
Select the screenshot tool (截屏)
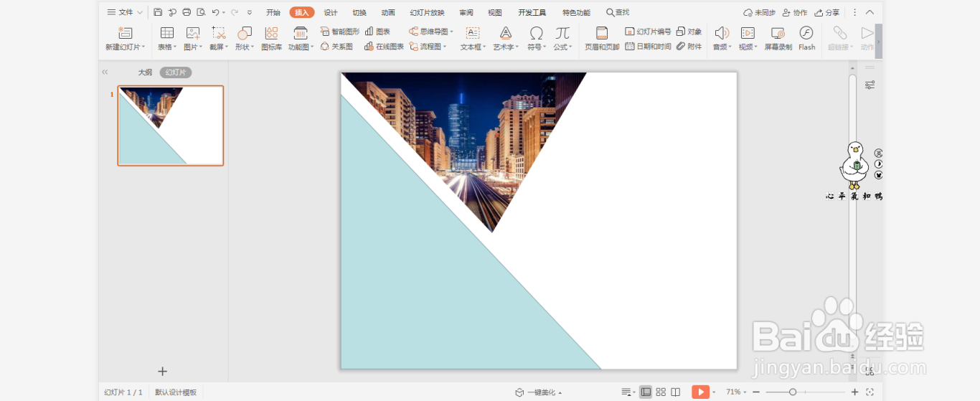(219, 39)
